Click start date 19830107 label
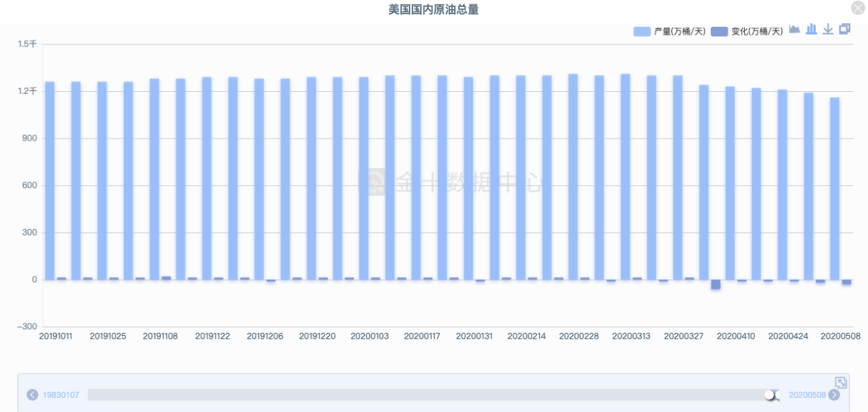 61,395
